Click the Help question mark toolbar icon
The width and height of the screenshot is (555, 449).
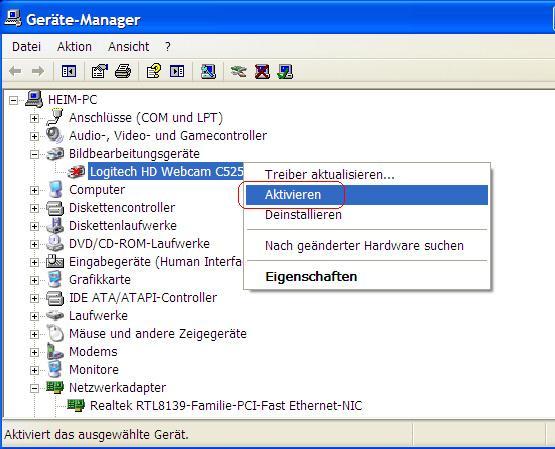(154, 71)
